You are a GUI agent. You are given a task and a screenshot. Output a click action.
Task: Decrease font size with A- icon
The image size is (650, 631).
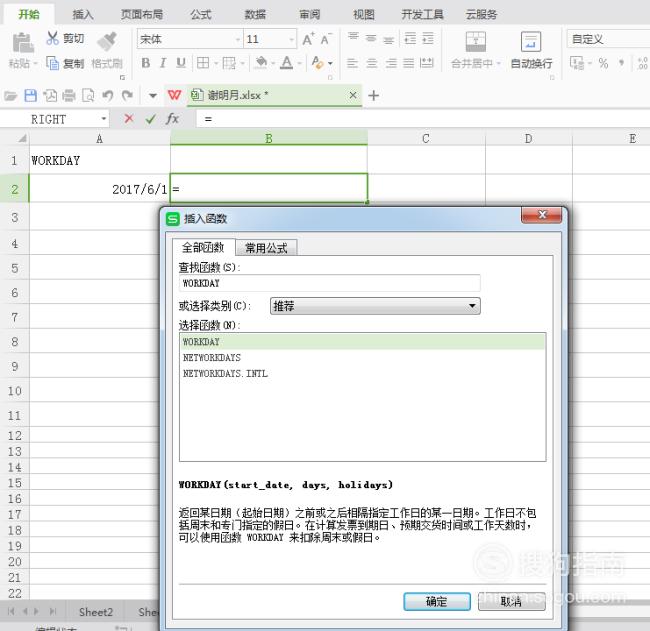coord(326,39)
